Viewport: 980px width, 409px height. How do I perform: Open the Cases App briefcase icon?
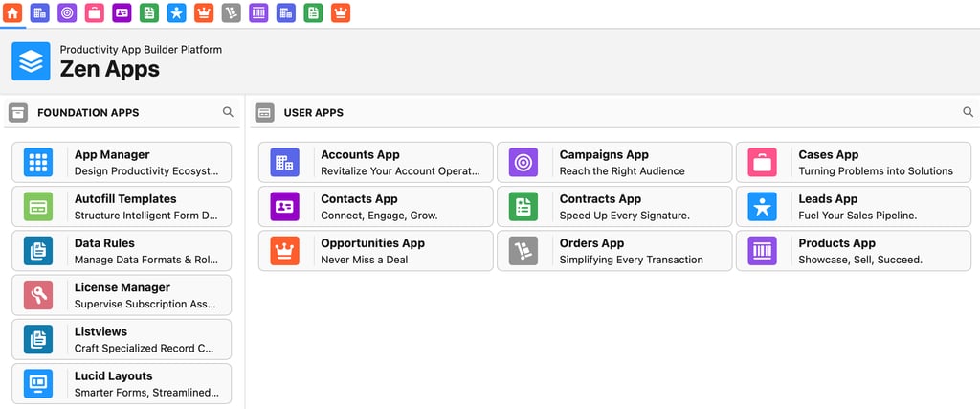pos(762,163)
